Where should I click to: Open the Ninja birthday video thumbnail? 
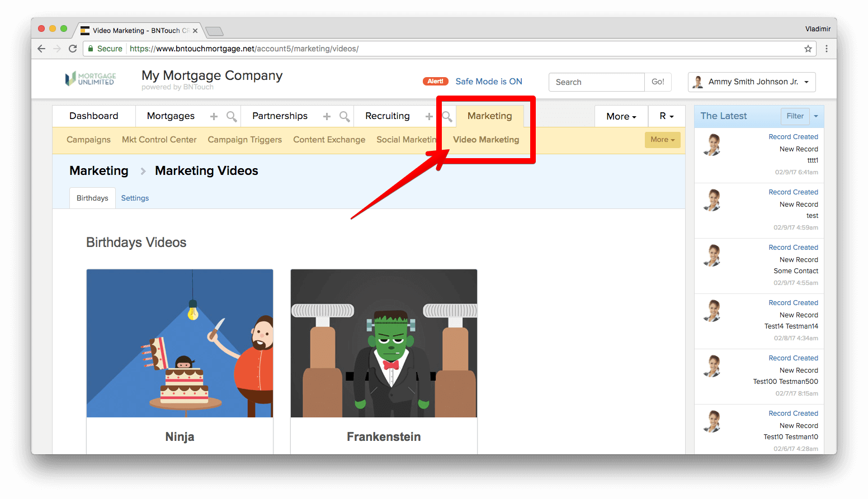(x=180, y=343)
